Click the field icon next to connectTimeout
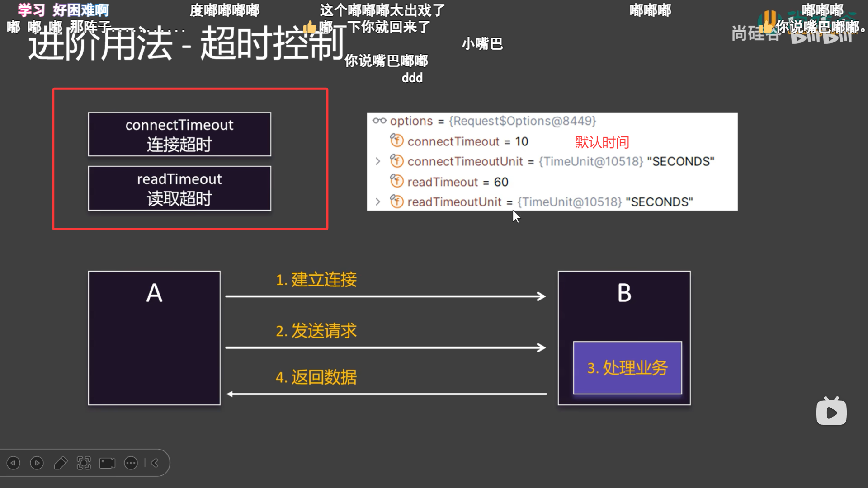The image size is (868, 488). tap(396, 141)
